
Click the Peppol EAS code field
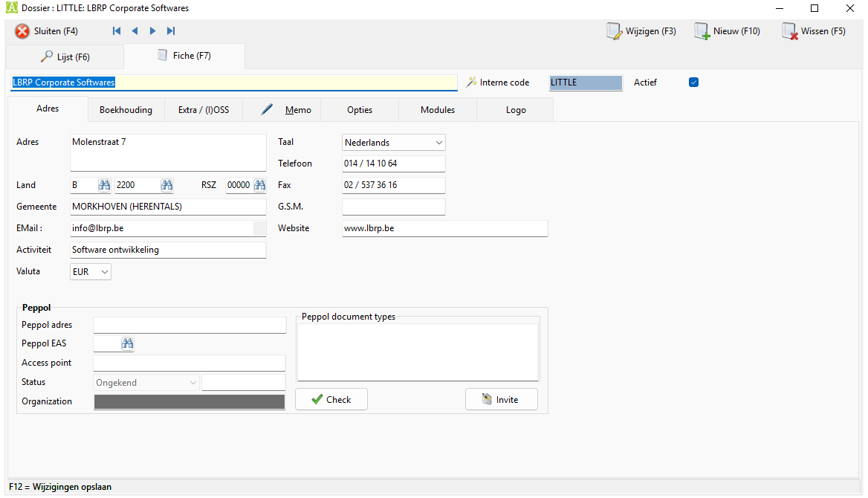pos(108,343)
